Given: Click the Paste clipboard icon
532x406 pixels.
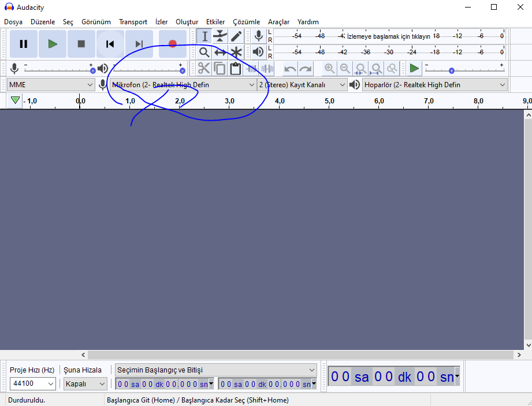Looking at the screenshot, I should tap(236, 69).
